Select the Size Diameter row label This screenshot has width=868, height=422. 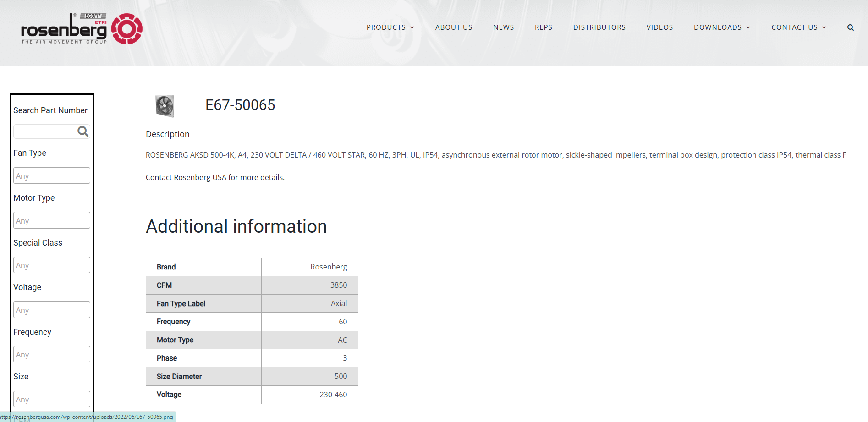(x=179, y=377)
